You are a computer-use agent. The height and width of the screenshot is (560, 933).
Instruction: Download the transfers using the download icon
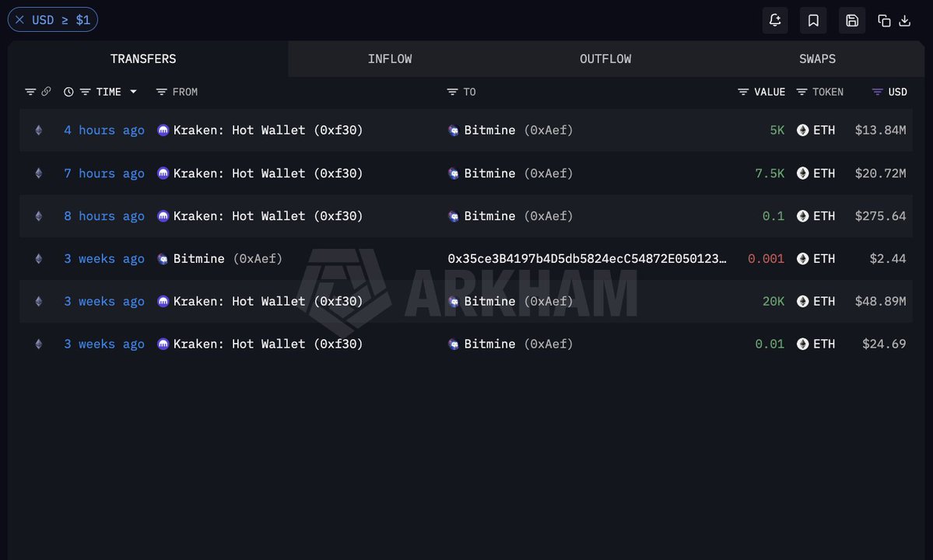(904, 20)
